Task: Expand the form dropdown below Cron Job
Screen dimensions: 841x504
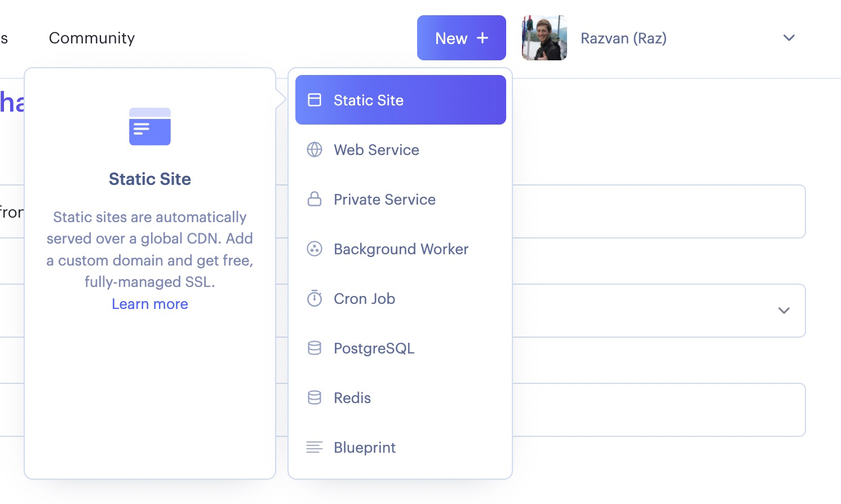Action: coord(784,311)
